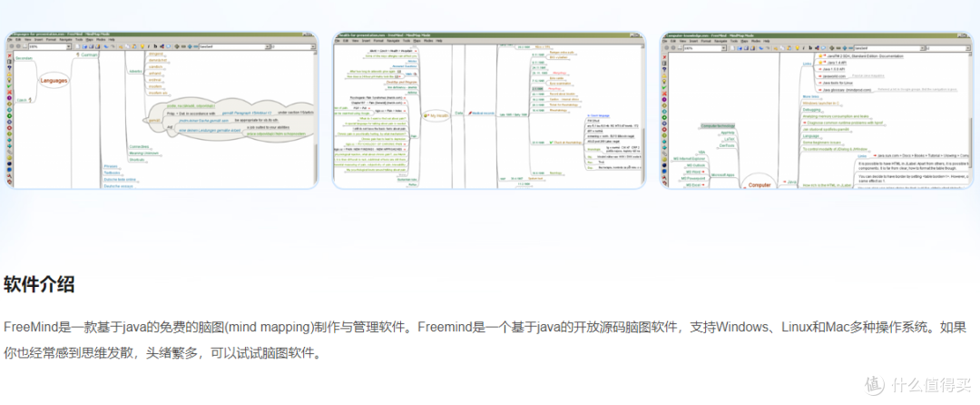Select the German node
This screenshot has height=405, width=980.
(x=86, y=54)
